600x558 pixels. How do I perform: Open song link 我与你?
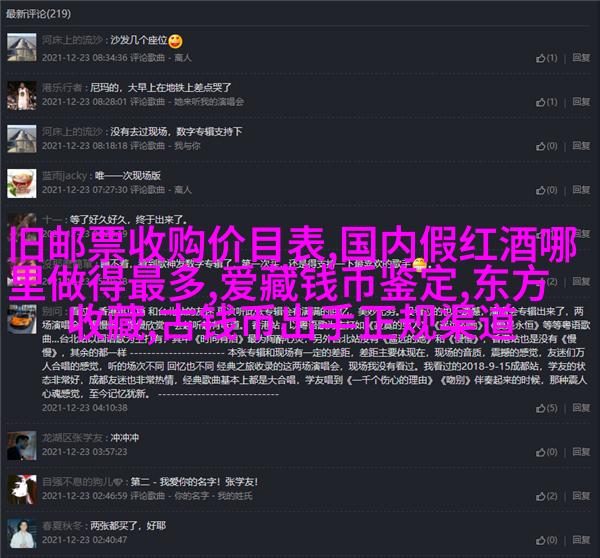[x=187, y=146]
